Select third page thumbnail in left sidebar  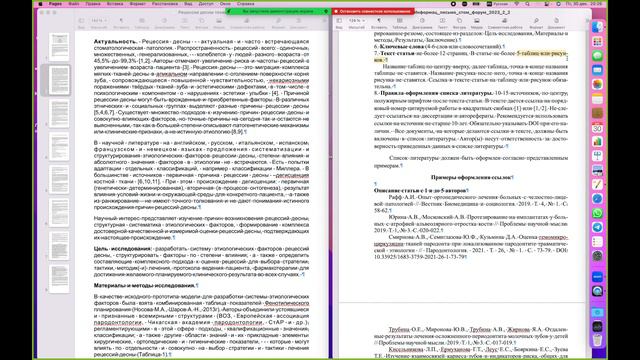pos(60,113)
